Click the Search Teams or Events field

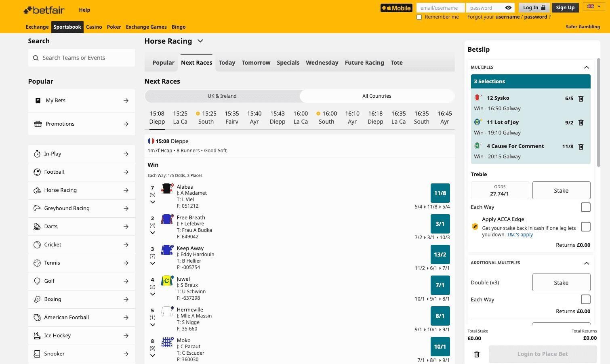[82, 58]
